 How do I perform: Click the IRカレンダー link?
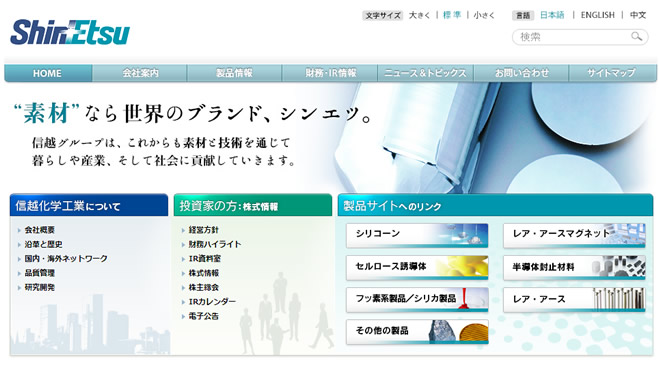(212, 302)
